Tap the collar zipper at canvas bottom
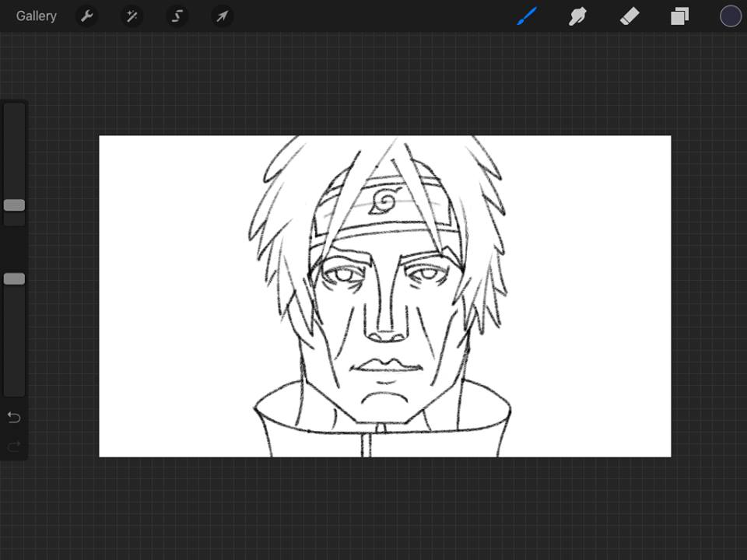This screenshot has height=560, width=747. tap(367, 445)
